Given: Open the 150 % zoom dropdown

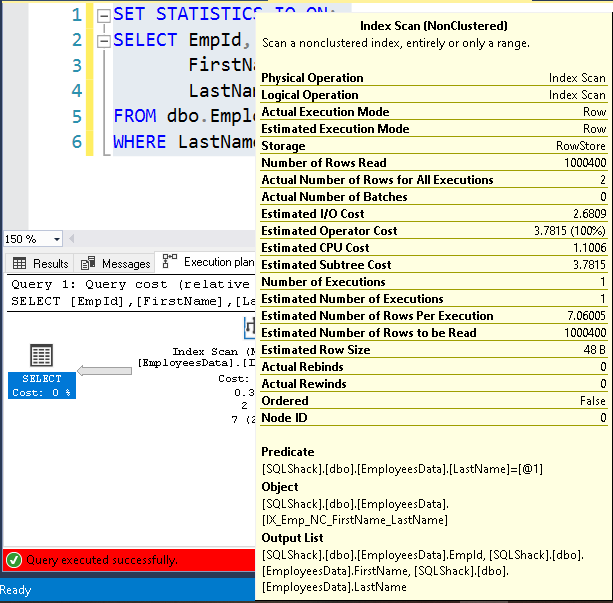Looking at the screenshot, I should click(x=57, y=239).
